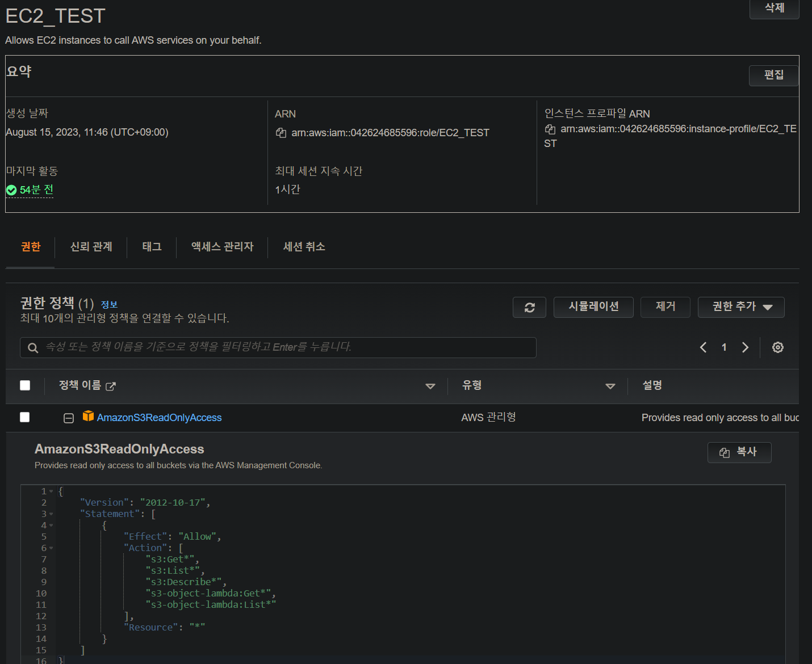
Task: Click the "Effect": "Allow" JSON line
Action: click(x=173, y=537)
